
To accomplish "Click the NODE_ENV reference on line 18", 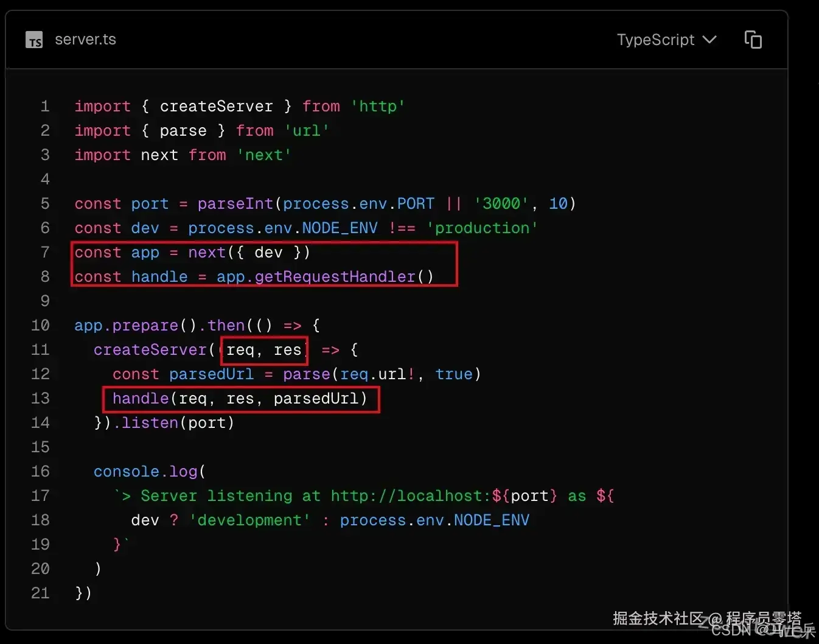I will click(490, 520).
